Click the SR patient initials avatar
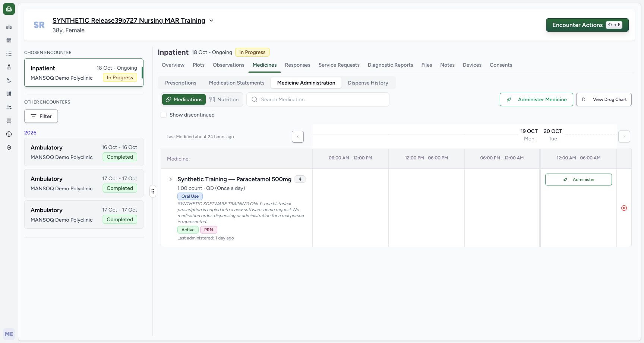 point(39,25)
